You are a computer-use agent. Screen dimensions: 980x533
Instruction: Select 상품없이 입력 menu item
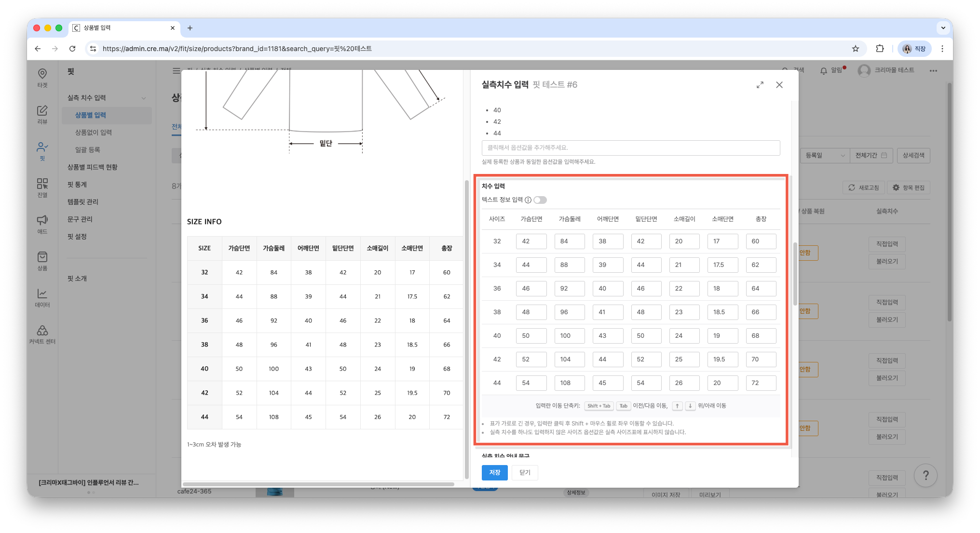click(x=94, y=133)
